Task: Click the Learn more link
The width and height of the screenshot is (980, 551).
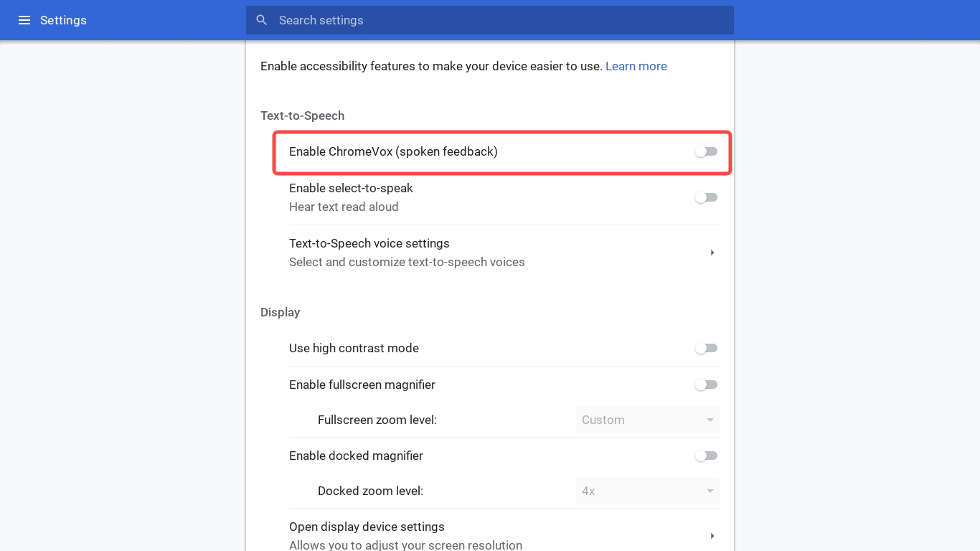Action: 636,66
